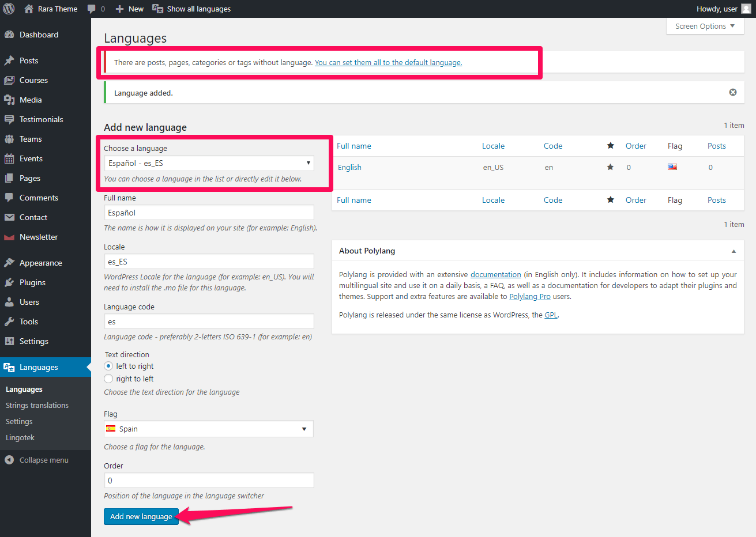The image size is (756, 537).
Task: Click the Tools wrench icon
Action: click(x=9, y=322)
